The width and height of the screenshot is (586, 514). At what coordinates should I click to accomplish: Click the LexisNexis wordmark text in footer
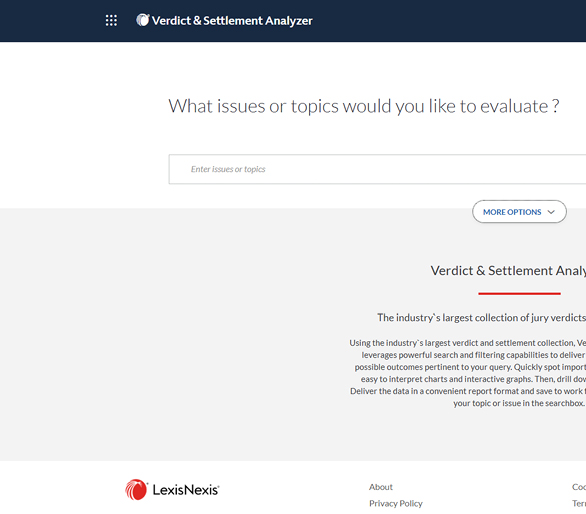coord(186,490)
